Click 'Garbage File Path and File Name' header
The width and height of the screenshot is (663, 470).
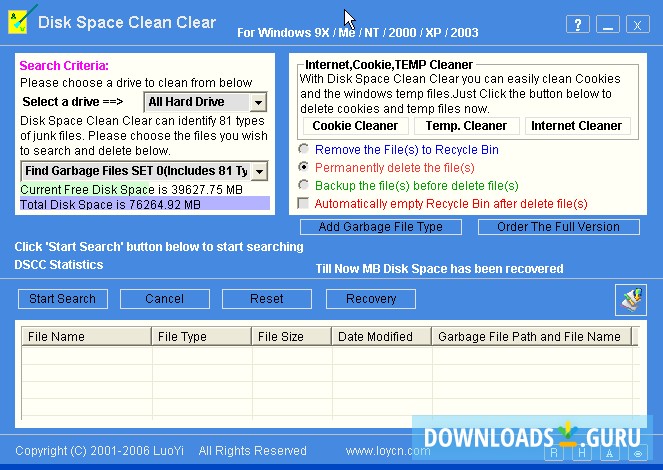point(531,336)
